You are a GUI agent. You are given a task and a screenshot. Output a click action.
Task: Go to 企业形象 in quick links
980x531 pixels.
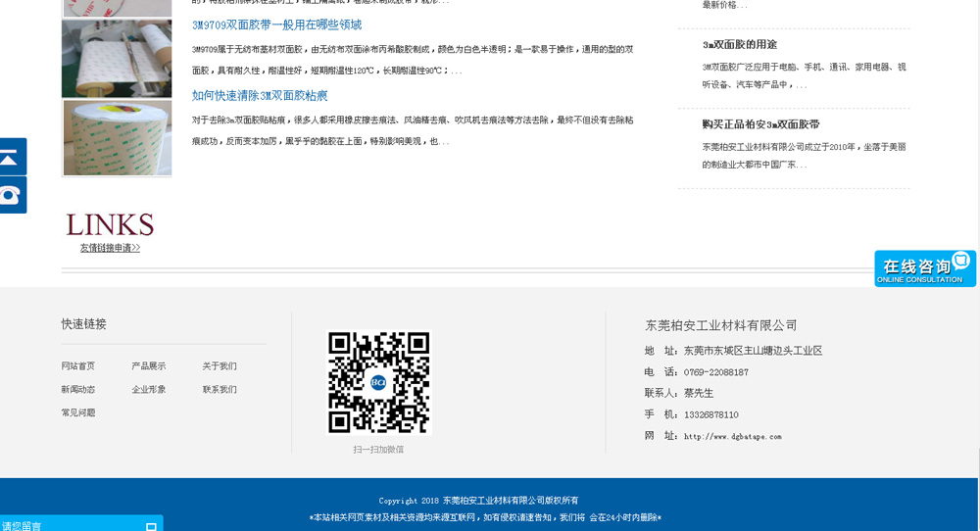pos(149,389)
